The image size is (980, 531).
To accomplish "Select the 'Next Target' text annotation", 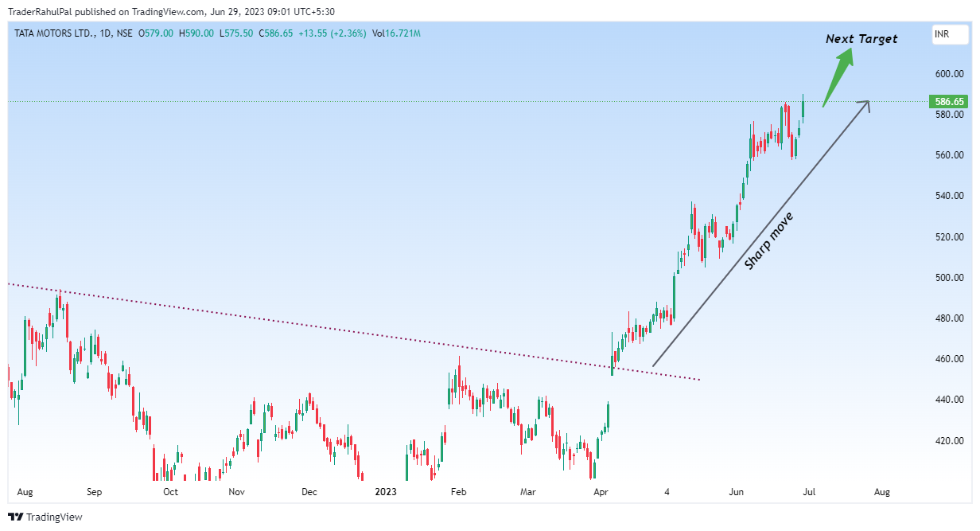I will coord(861,38).
